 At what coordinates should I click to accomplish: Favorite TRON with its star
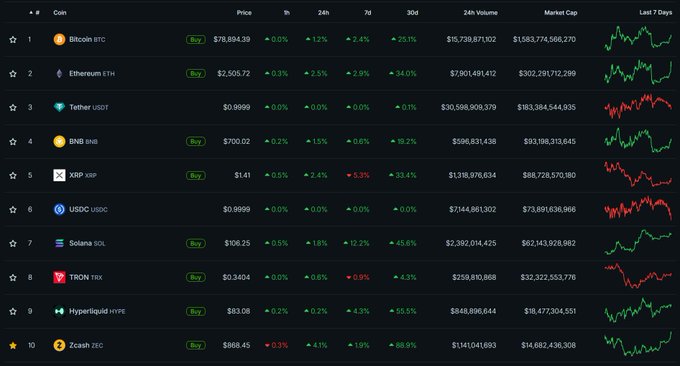point(13,277)
